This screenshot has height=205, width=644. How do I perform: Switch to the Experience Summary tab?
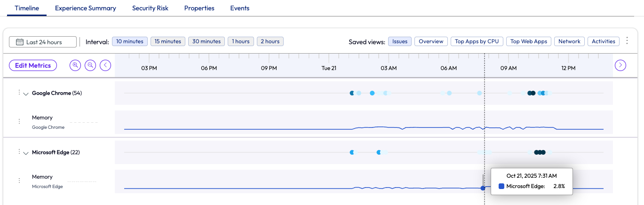click(86, 8)
